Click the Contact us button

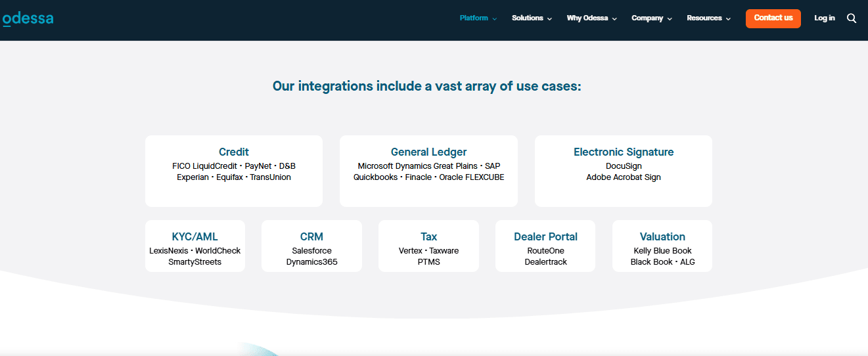point(773,18)
